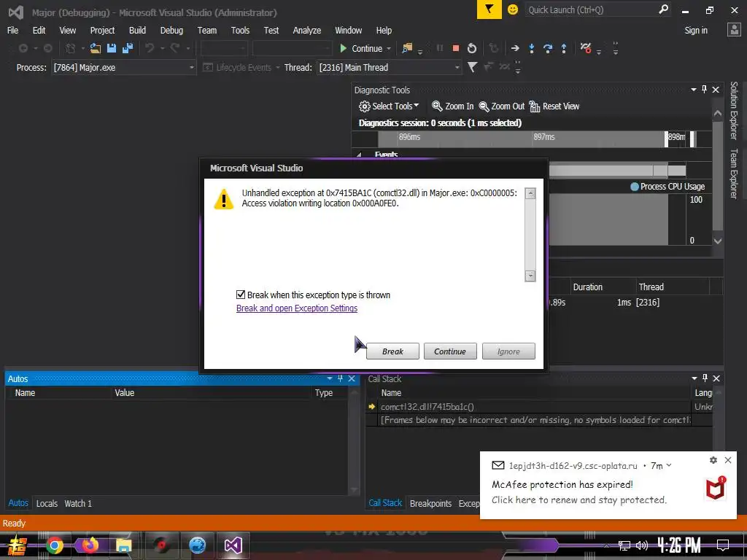
Task: Open the Select Tools dropdown
Action: pos(390,106)
